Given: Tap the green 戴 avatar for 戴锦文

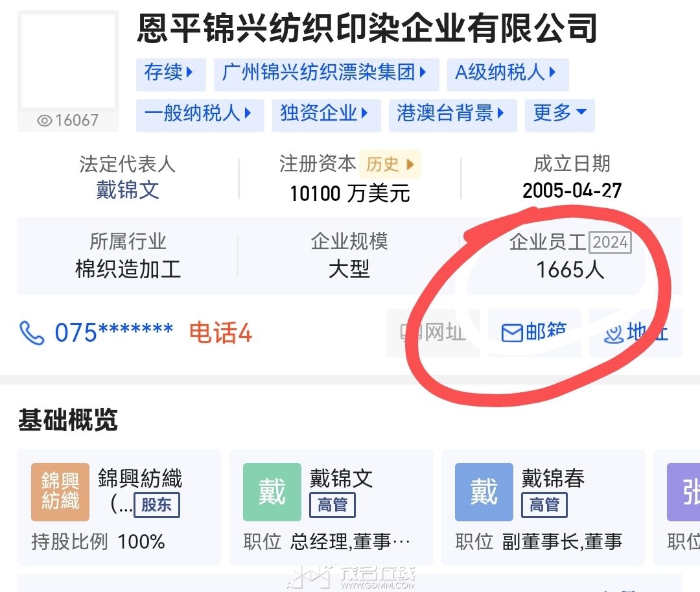Looking at the screenshot, I should click(272, 492).
